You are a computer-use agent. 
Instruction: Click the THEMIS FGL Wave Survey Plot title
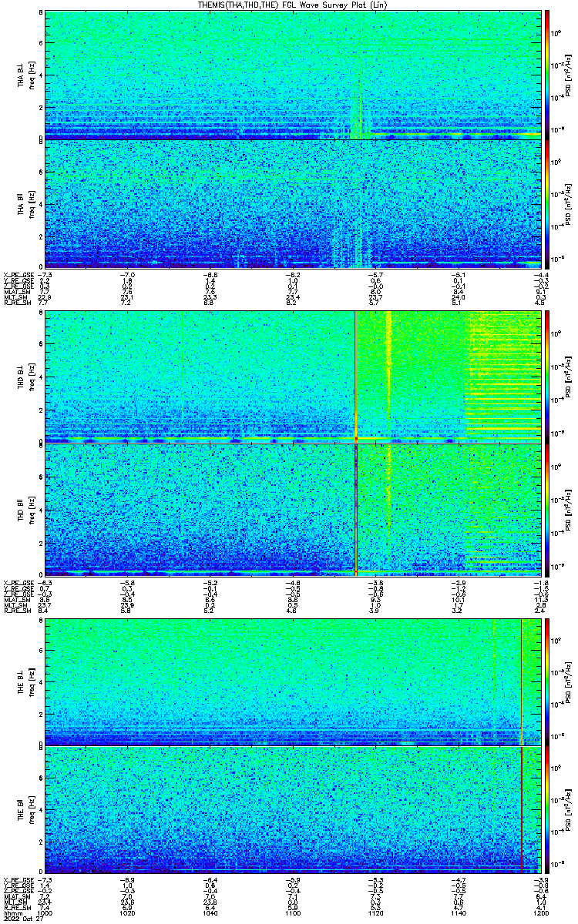[294, 5]
